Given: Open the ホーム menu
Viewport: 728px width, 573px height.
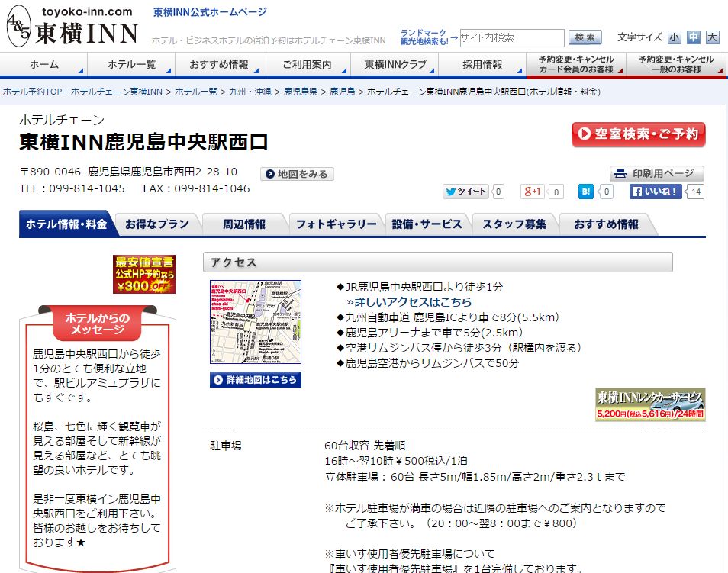Looking at the screenshot, I should pyautogui.click(x=43, y=65).
